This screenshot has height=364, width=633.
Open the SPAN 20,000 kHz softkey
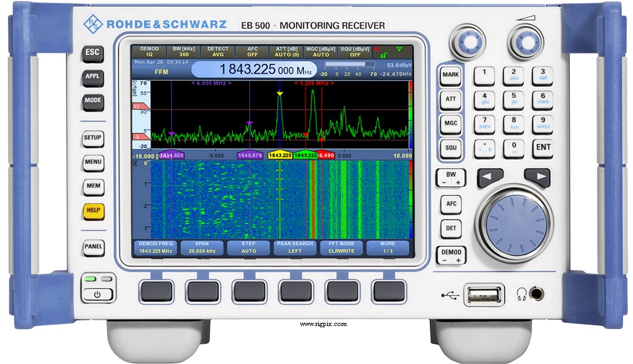(x=202, y=248)
